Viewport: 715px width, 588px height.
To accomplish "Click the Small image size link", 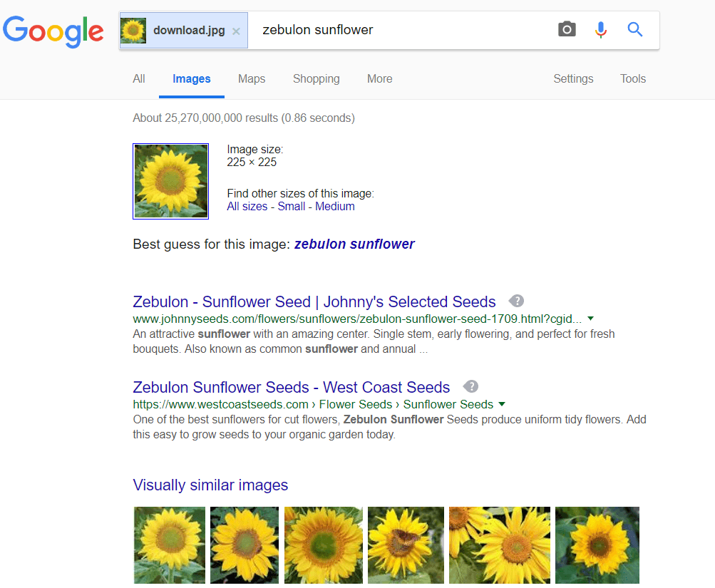I will point(291,206).
